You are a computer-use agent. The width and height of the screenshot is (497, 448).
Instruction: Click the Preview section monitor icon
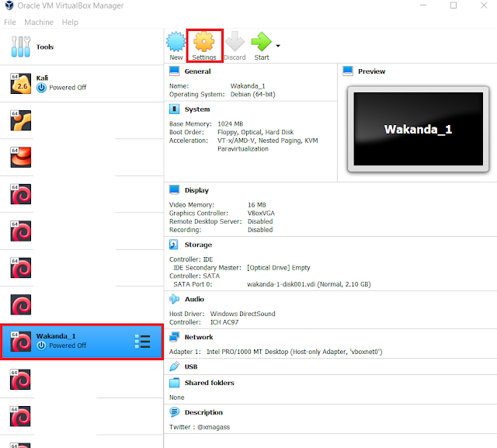(x=348, y=71)
